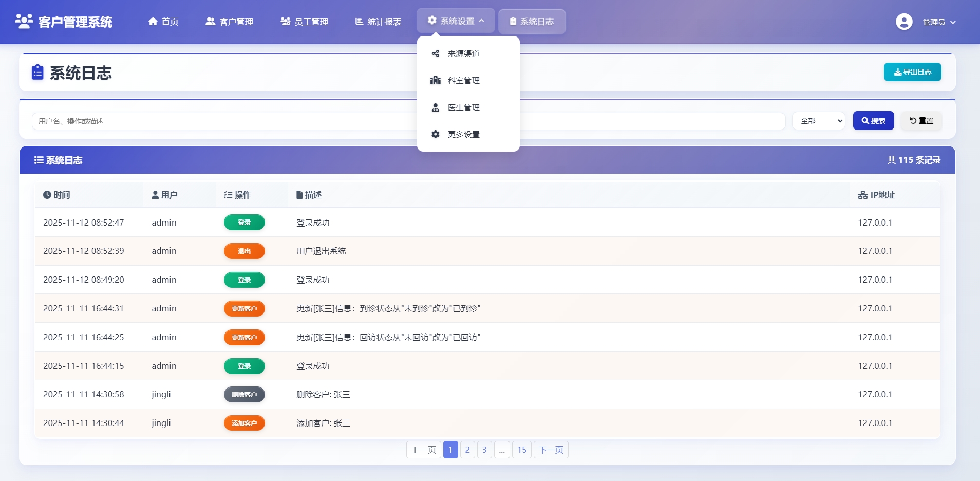Click the clipboard icon beside 系统日志 title
The width and height of the screenshot is (980, 481).
point(37,72)
